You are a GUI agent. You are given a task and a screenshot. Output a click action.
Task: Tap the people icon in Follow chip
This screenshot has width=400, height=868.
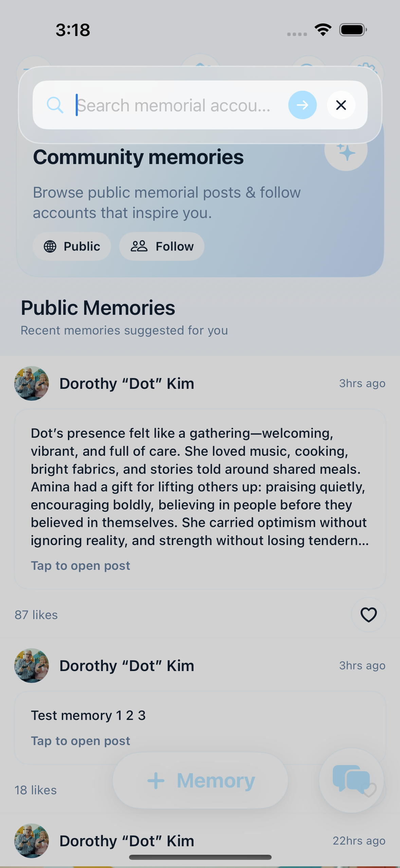pyautogui.click(x=139, y=246)
